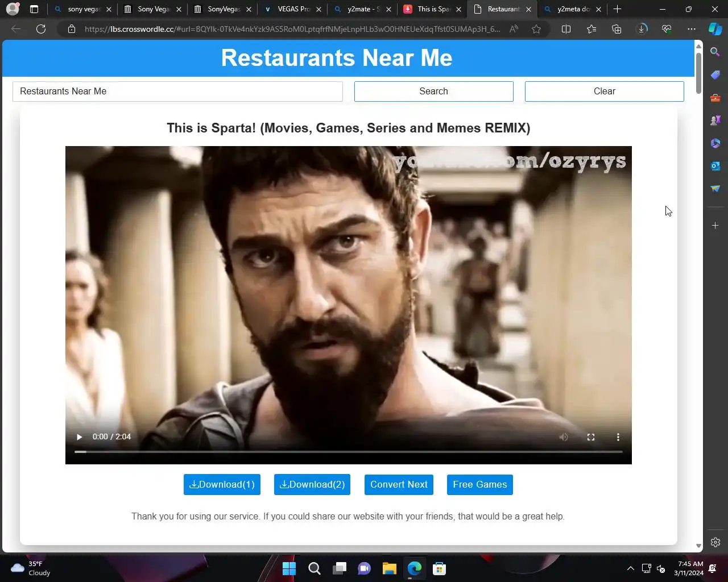Open the Favorites list icon
Viewport: 728px width, 582px height.
(x=591, y=29)
